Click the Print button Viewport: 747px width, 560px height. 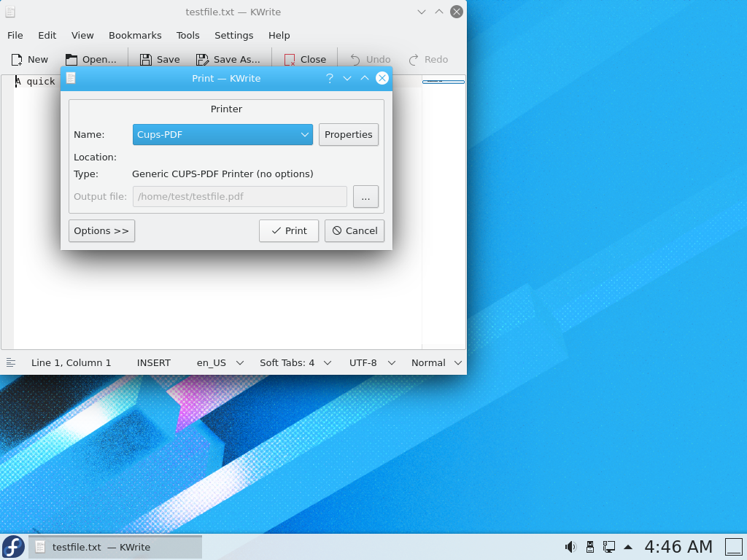pyautogui.click(x=289, y=231)
